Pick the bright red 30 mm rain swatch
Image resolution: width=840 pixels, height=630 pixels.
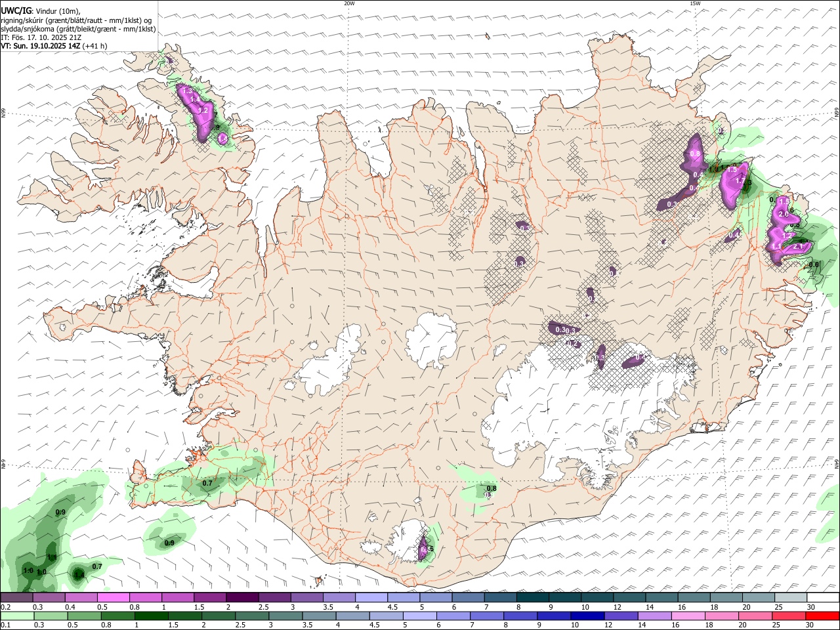(x=822, y=616)
